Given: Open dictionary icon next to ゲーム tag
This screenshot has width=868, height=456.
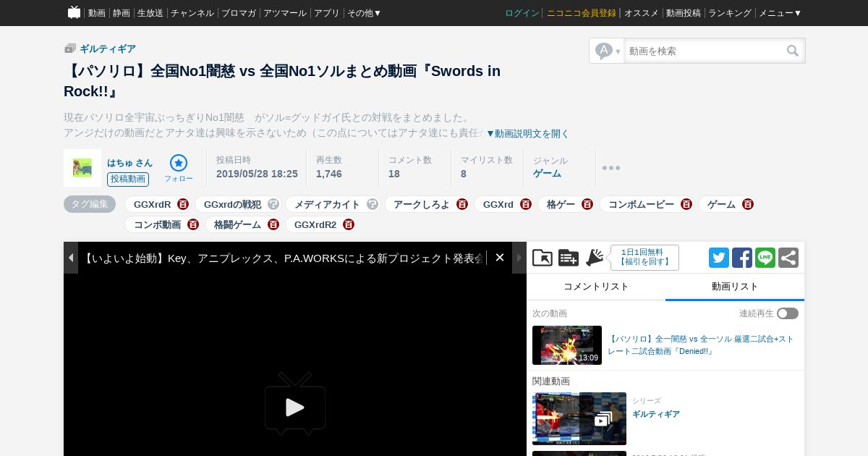Looking at the screenshot, I should [x=748, y=205].
